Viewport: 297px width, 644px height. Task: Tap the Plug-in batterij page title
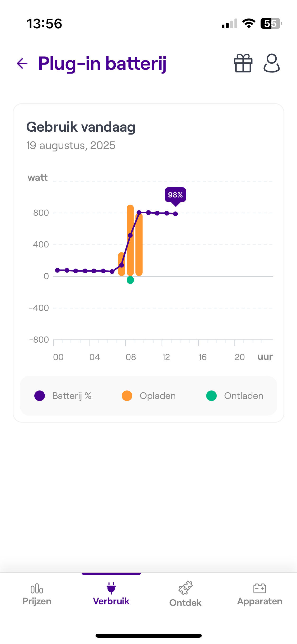click(102, 64)
